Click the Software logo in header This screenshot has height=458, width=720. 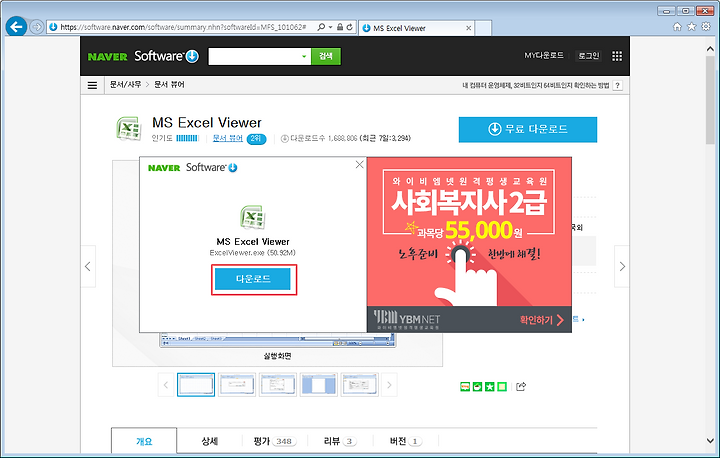tap(166, 56)
